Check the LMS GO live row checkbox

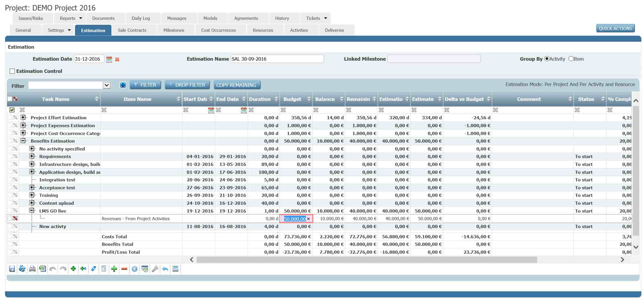coord(10,210)
